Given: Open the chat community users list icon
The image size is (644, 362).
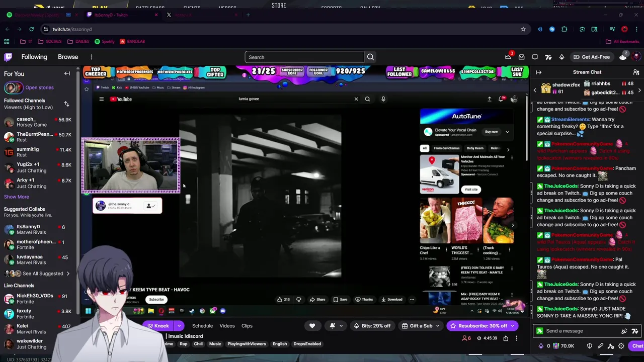Looking at the screenshot, I should point(636,72).
